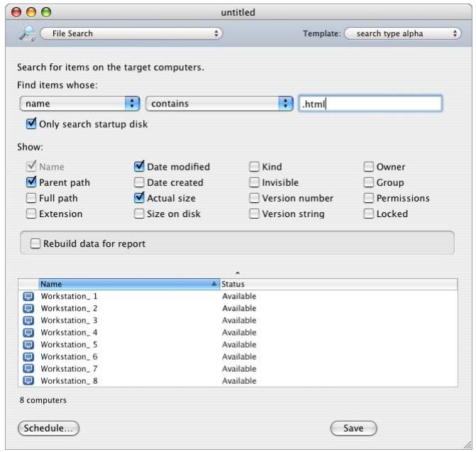This screenshot has height=452, width=476.
Task: Enable the Full path checkbox
Action: pos(31,198)
